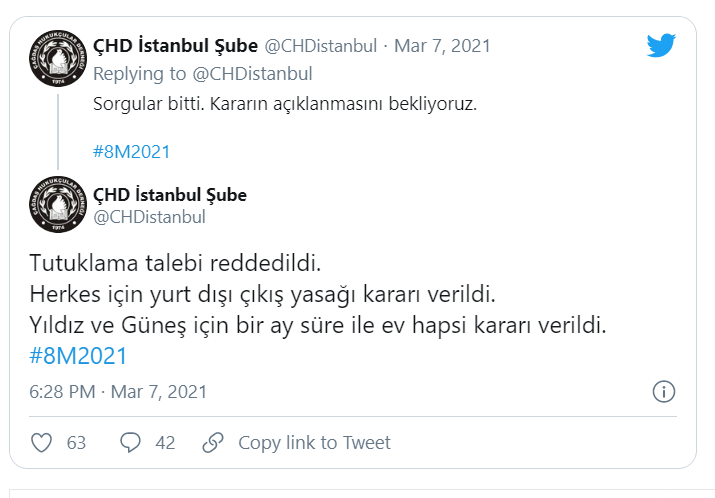The width and height of the screenshot is (715, 498).
Task: Click the Replying to @CHDistanbul mention
Action: coord(252,74)
